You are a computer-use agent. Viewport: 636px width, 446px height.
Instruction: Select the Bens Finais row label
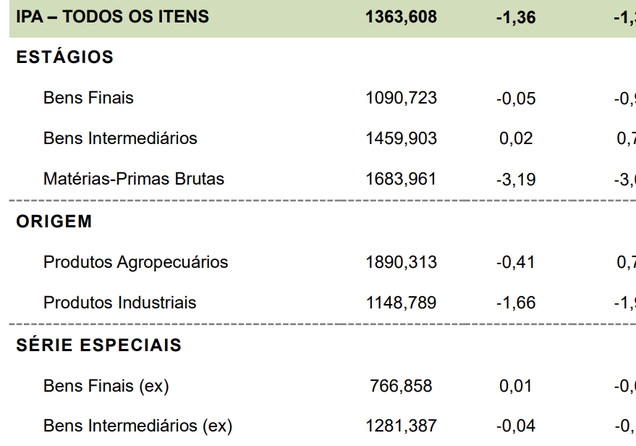tap(88, 98)
